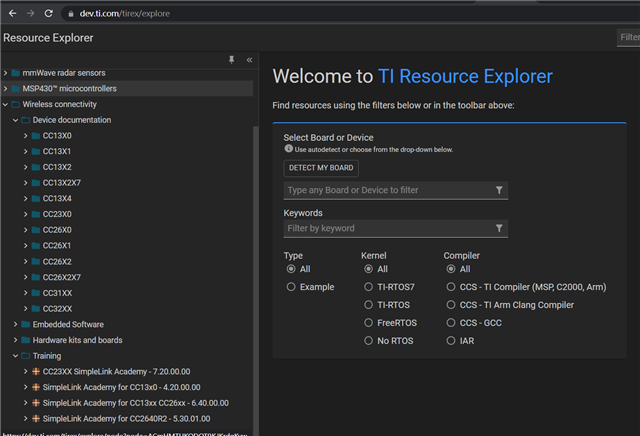Screen dimensions: 640x436
Task: Collapse the Wireless connectivity node
Action: point(5,104)
